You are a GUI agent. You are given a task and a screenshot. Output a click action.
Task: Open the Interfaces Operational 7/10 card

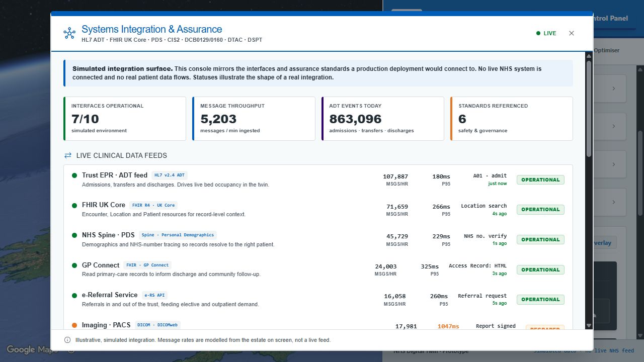[125, 119]
